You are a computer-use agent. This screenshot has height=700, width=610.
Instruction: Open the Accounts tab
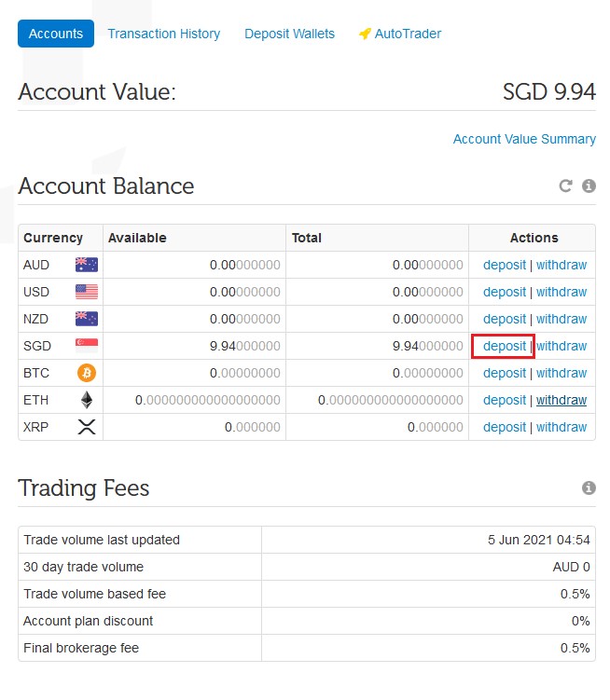(x=56, y=34)
